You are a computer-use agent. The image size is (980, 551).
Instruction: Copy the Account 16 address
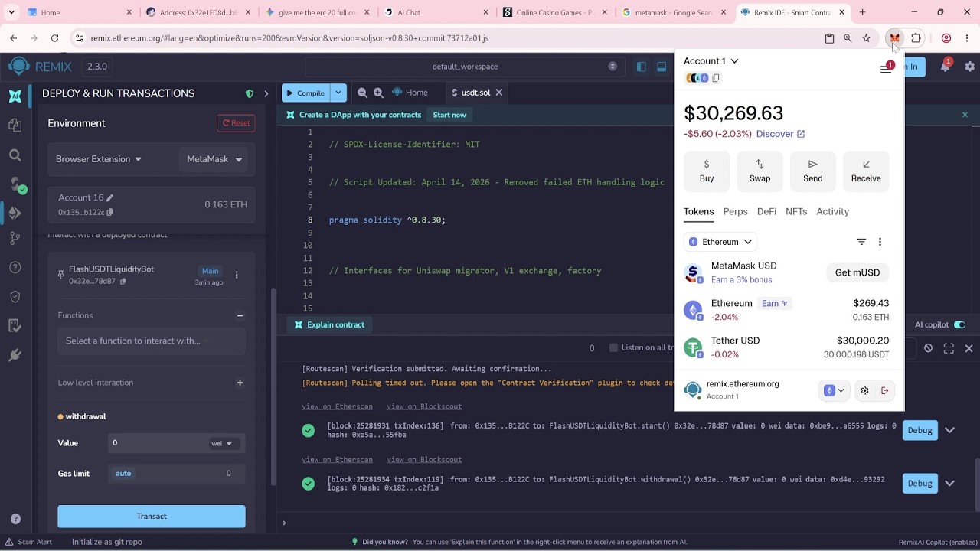pos(110,212)
